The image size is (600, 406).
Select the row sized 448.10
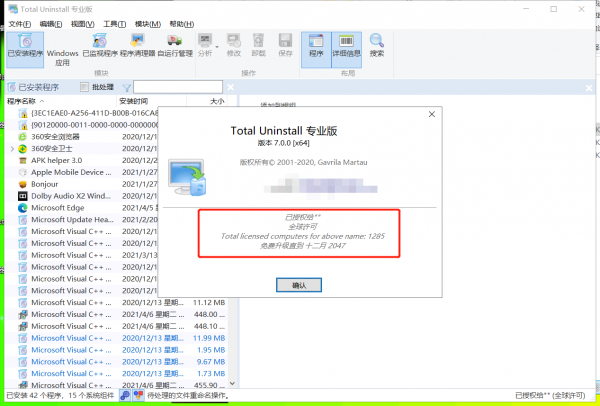116,326
